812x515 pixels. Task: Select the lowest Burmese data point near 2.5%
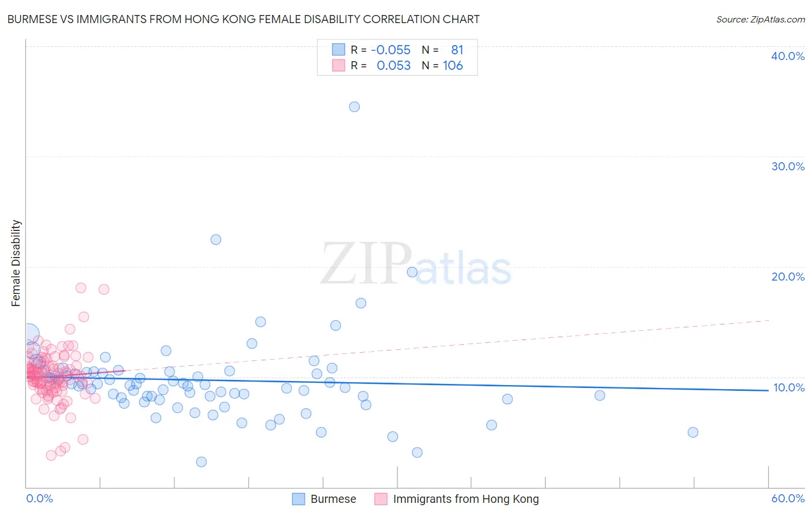202,462
